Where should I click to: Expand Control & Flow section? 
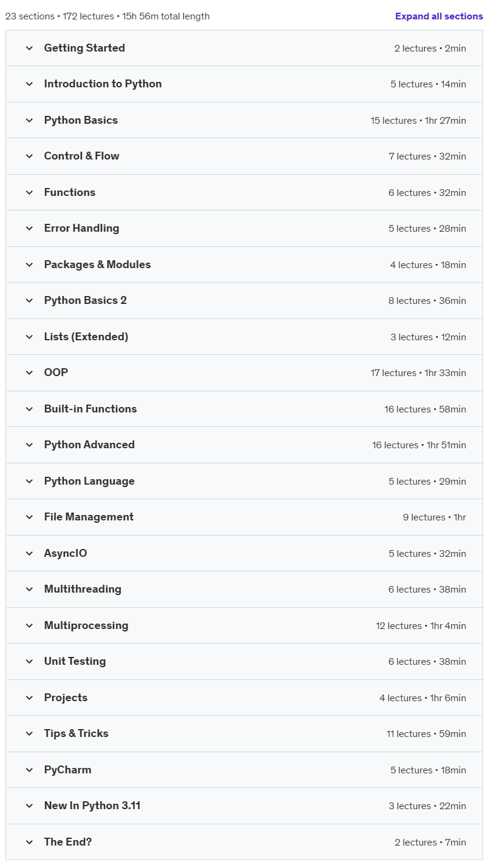244,156
